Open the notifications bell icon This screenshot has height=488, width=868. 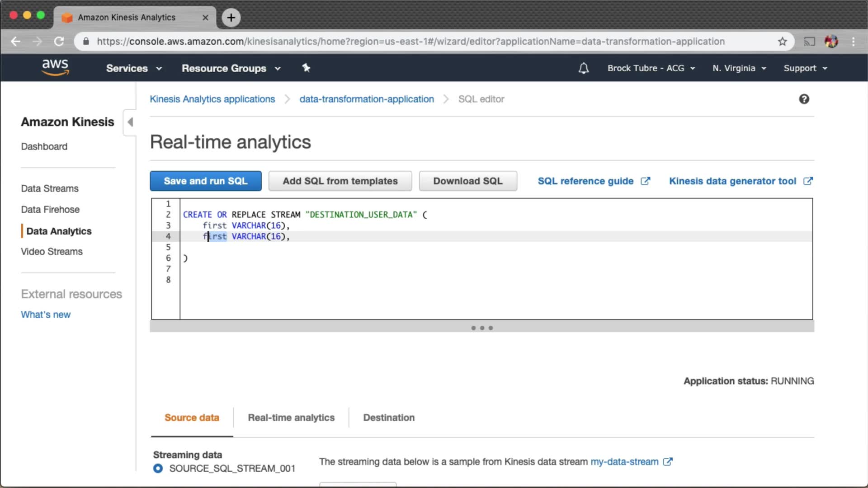[x=584, y=68]
